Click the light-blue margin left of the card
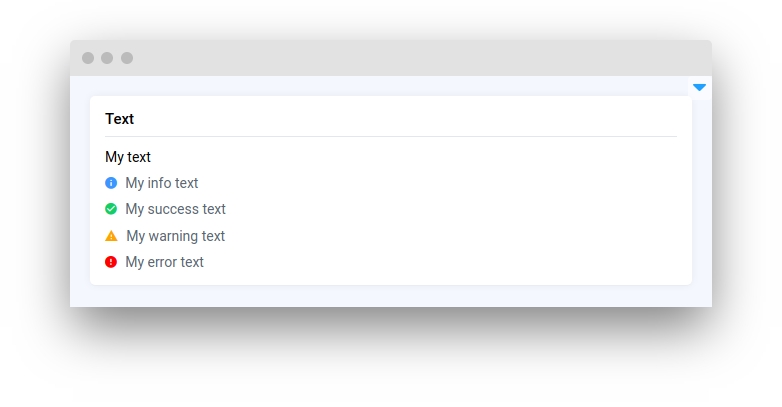 click(80, 190)
